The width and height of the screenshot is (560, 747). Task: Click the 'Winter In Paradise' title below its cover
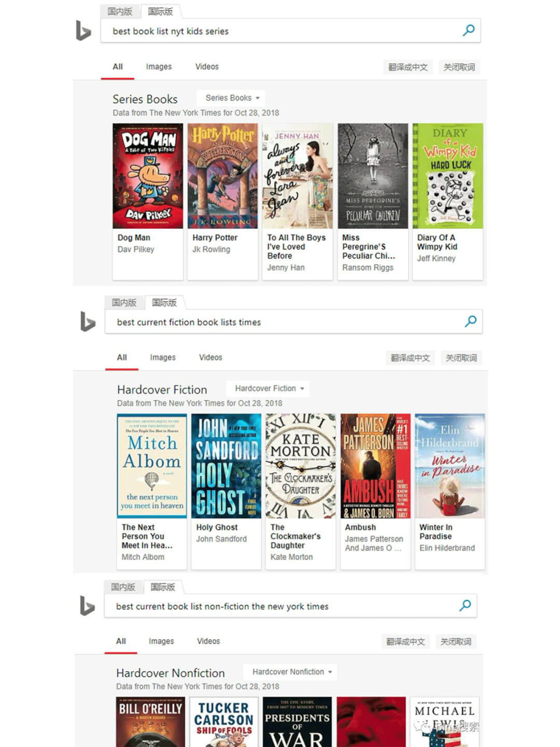click(436, 532)
